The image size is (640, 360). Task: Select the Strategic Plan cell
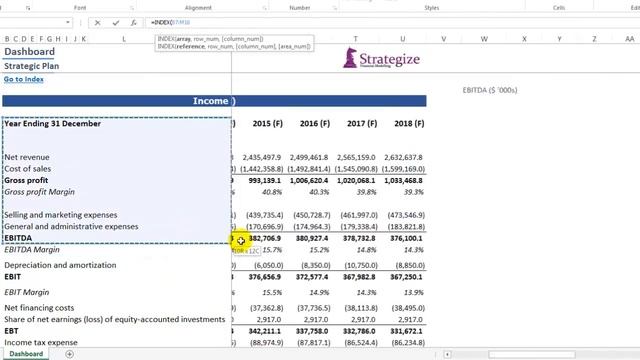[31, 66]
